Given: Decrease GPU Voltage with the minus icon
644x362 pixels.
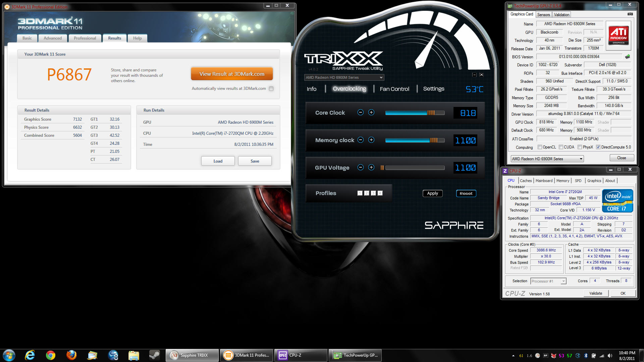Looking at the screenshot, I should (x=361, y=168).
